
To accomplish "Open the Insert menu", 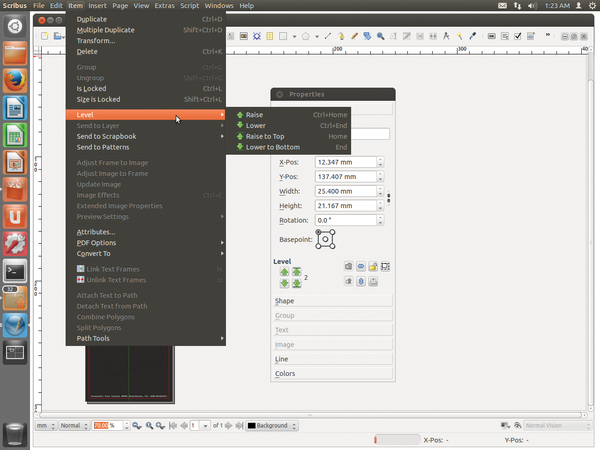I will (x=98, y=6).
